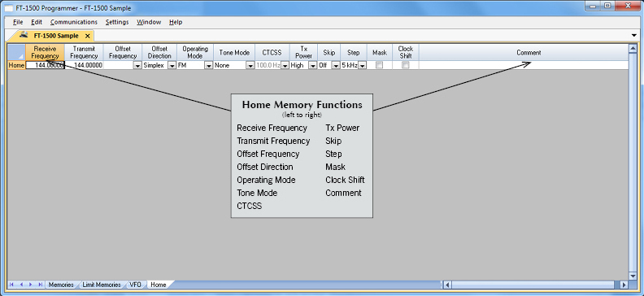
Task: Click the grid select-all corner cell
Action: pyautogui.click(x=16, y=53)
